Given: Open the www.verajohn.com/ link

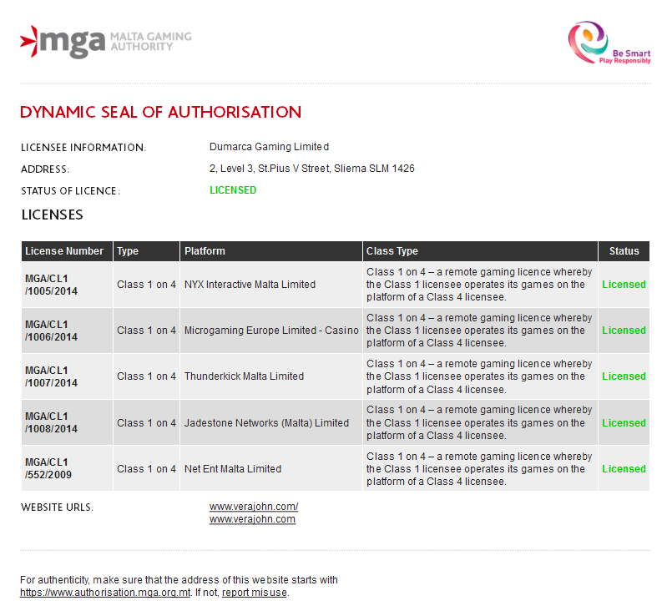Looking at the screenshot, I should tap(253, 507).
